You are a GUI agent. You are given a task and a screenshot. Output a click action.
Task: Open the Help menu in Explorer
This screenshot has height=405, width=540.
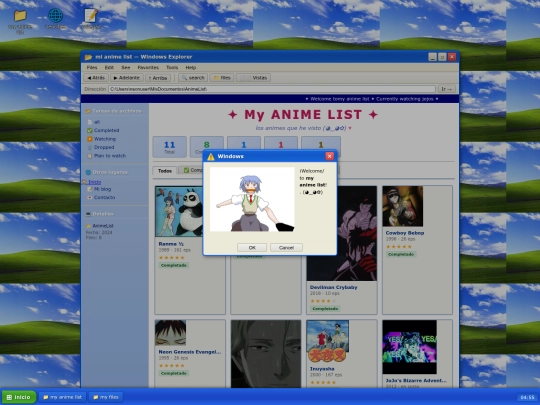191,68
